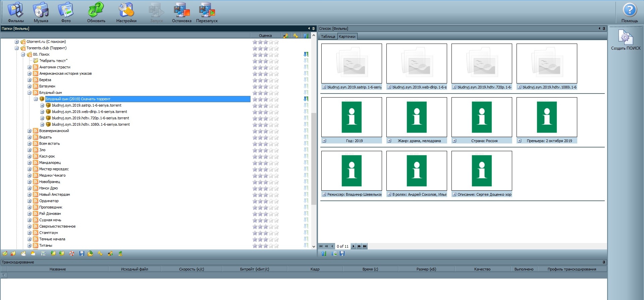Switch to the Таблица tab
This screenshot has width=644, height=300.
[328, 37]
